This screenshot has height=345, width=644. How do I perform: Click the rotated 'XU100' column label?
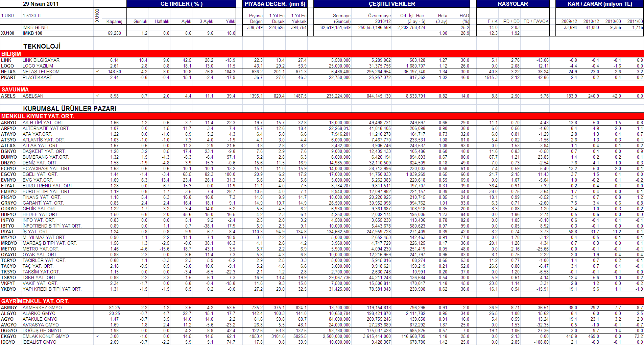tap(97, 16)
